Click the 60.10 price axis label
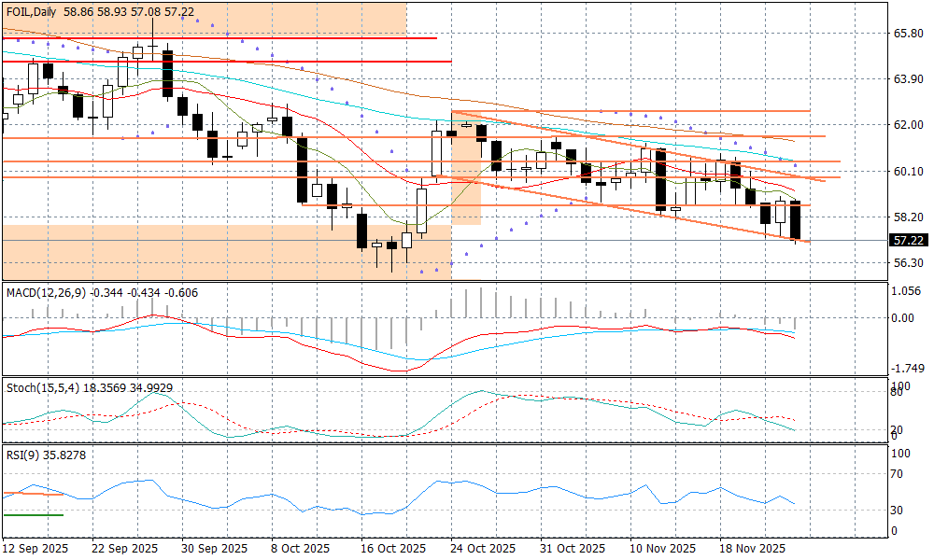Viewport: 934px width, 560px height. pos(909,172)
